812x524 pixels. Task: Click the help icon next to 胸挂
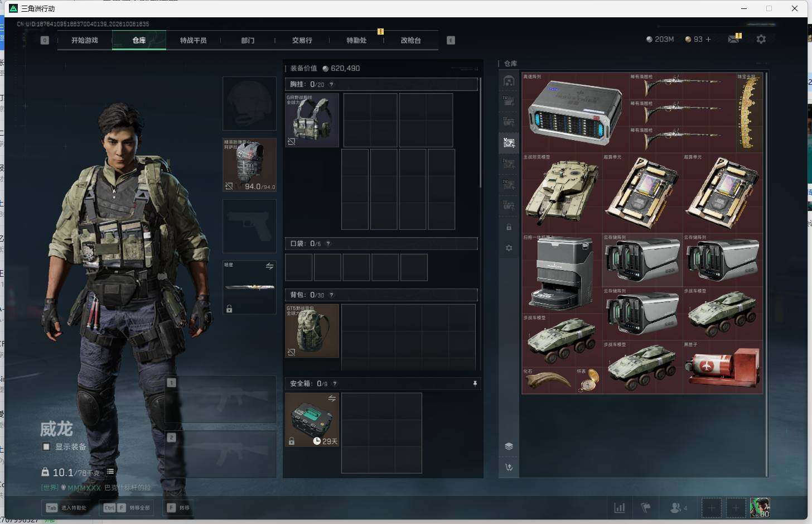(x=331, y=84)
